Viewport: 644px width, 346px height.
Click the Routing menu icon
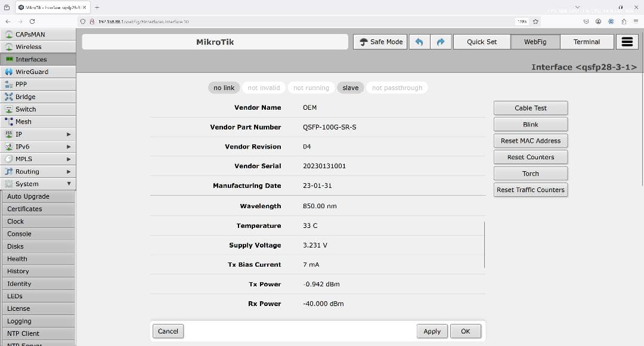[8, 171]
